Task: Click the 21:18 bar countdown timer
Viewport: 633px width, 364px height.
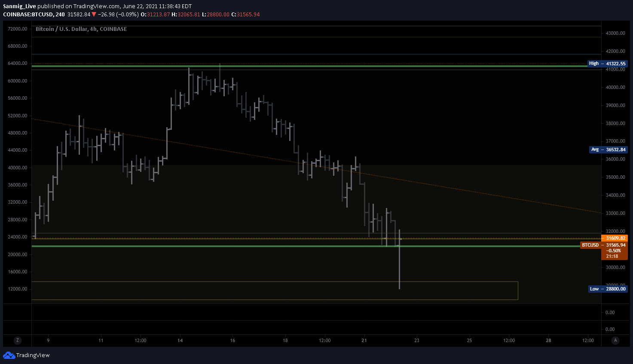Action: pyautogui.click(x=612, y=256)
